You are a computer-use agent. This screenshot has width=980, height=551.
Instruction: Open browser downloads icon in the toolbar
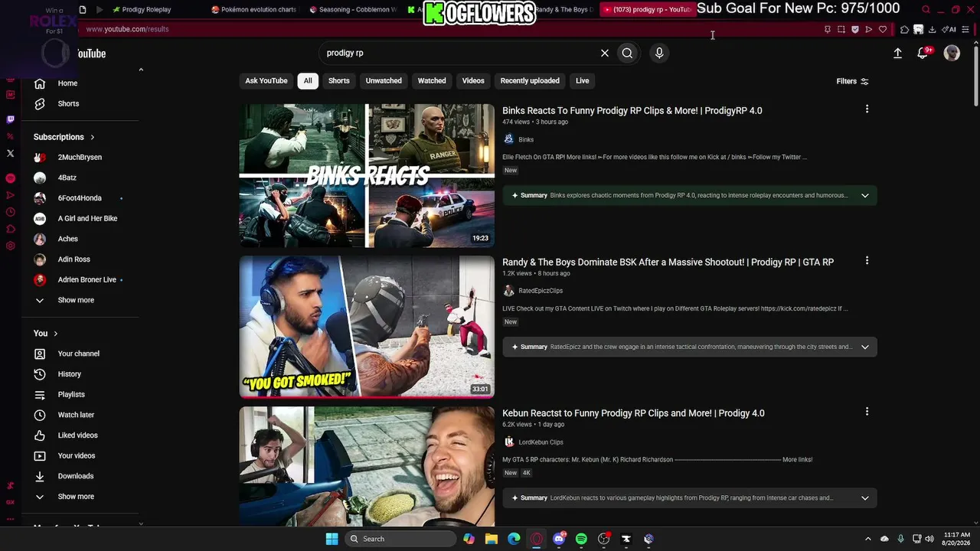[x=932, y=29]
